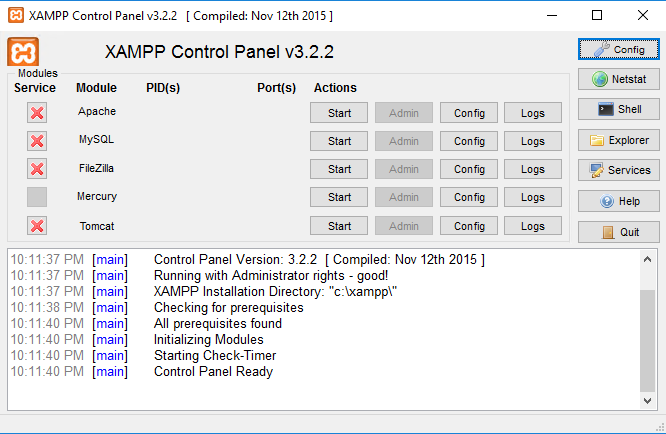
Task: Click the 'Checking for prerequisites' log entry
Action: click(x=229, y=307)
